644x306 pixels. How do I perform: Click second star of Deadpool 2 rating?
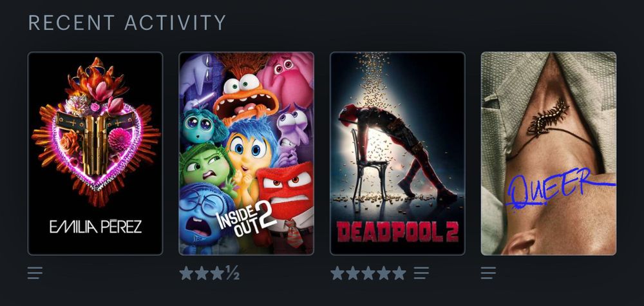(x=353, y=273)
